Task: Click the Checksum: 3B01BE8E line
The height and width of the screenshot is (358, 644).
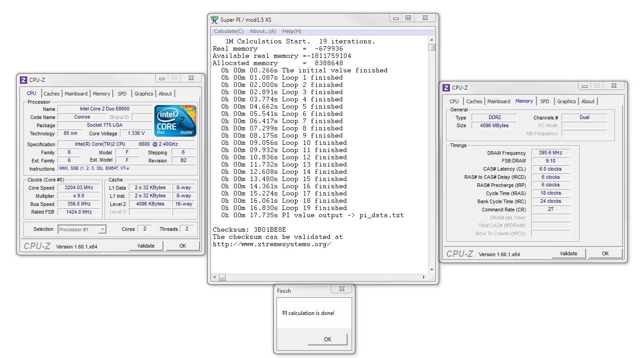Action: point(249,229)
